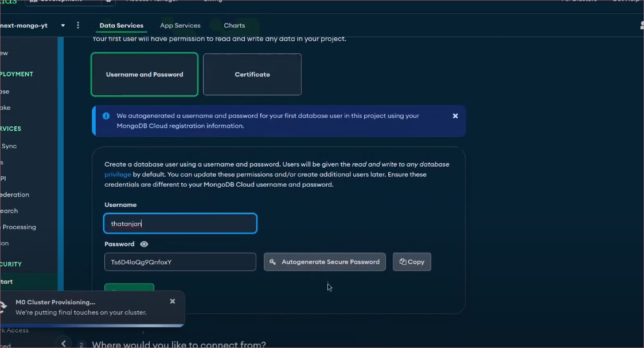The height and width of the screenshot is (348, 644).
Task: Click the key icon in Autogenerate button
Action: click(x=272, y=262)
